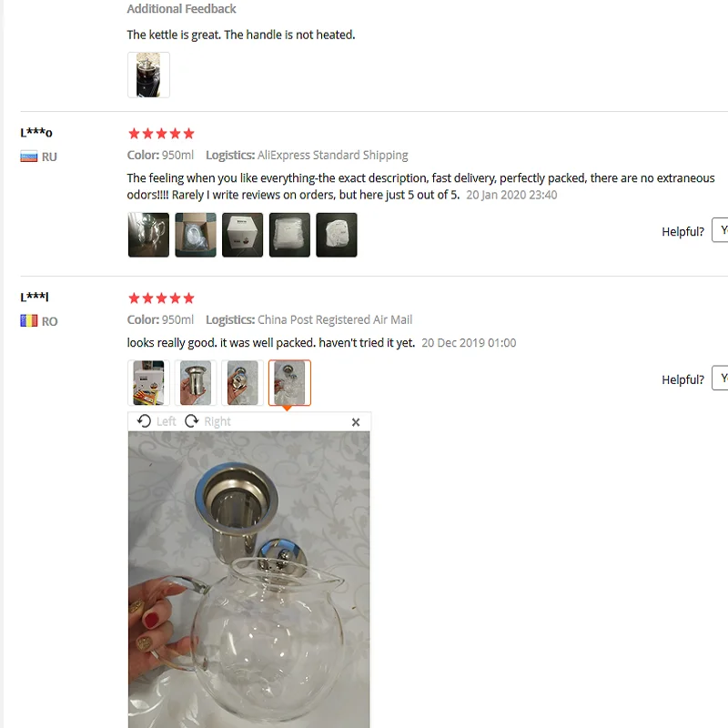Mark L***l's review as helpful Yes
The width and height of the screenshot is (728, 728).
[720, 378]
